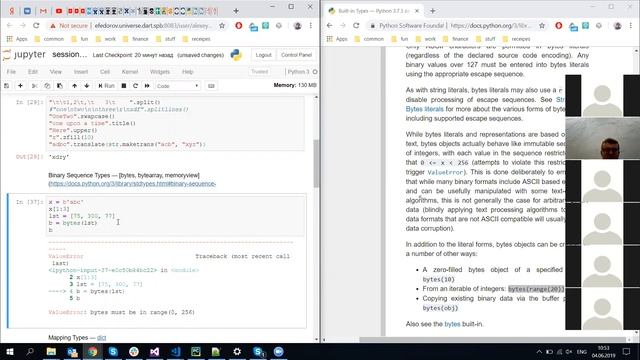This screenshot has height=360, width=640.
Task: Click the Jupyter logo
Action: point(24,55)
